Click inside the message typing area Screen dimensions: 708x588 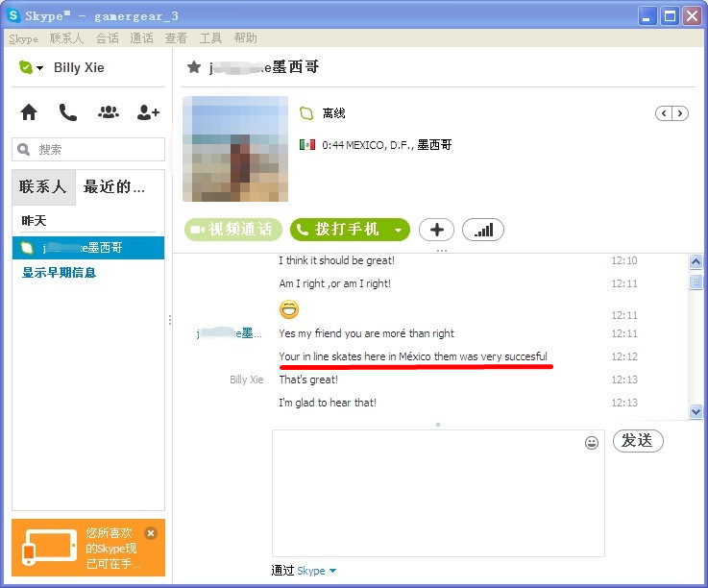(438, 493)
